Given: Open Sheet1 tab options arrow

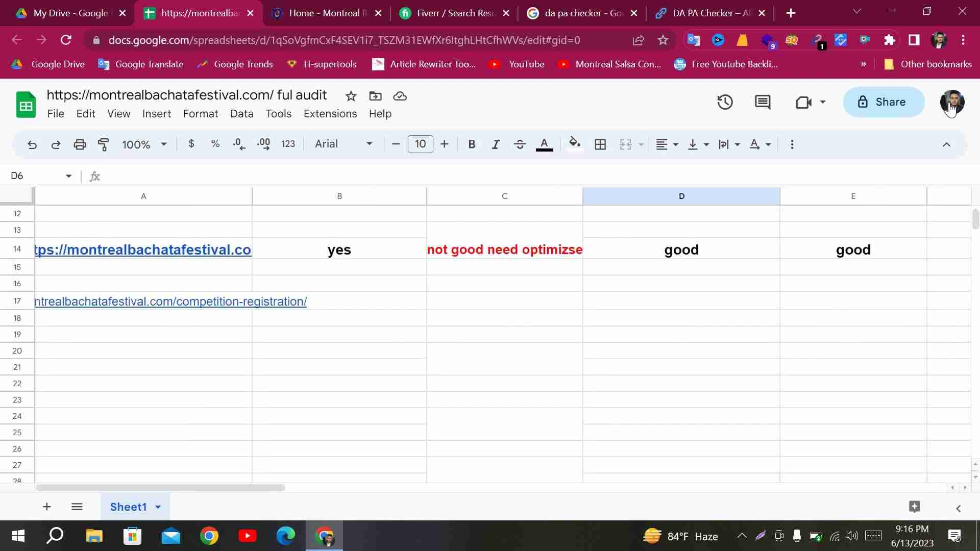Looking at the screenshot, I should click(158, 507).
